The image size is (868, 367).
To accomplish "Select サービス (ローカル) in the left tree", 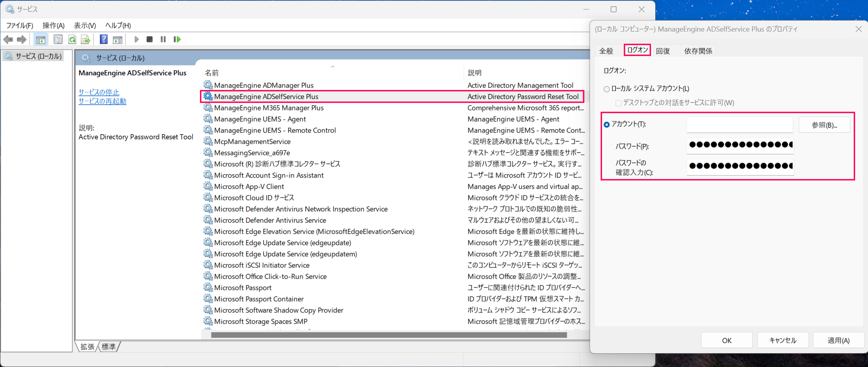I will (x=33, y=56).
